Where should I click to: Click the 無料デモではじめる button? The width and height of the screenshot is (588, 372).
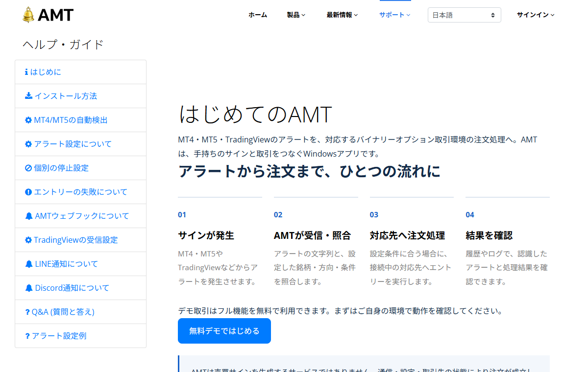[x=224, y=331]
